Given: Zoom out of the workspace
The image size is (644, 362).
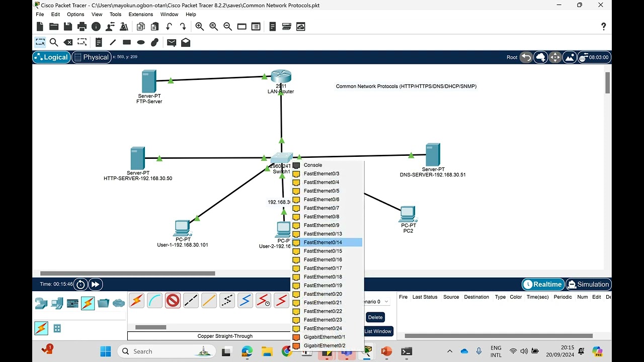Looking at the screenshot, I should [227, 27].
